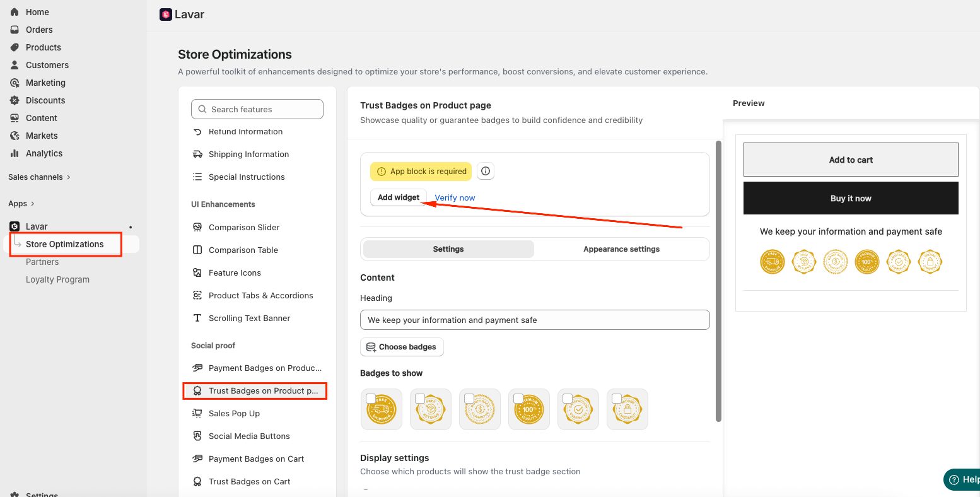Click the Feature Icons list icon
This screenshot has width=980, height=497.
tap(197, 272)
